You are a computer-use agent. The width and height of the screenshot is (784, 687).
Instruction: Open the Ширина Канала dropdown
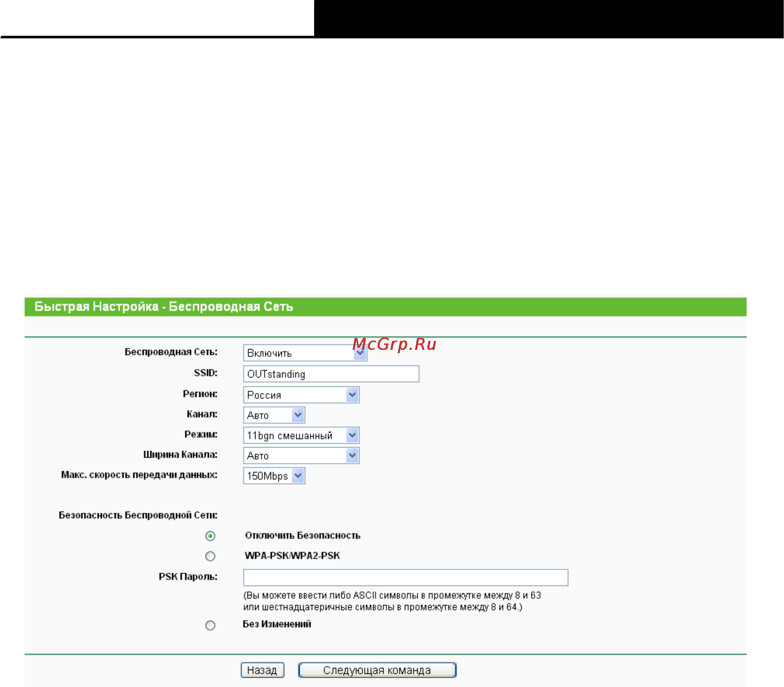point(301,456)
